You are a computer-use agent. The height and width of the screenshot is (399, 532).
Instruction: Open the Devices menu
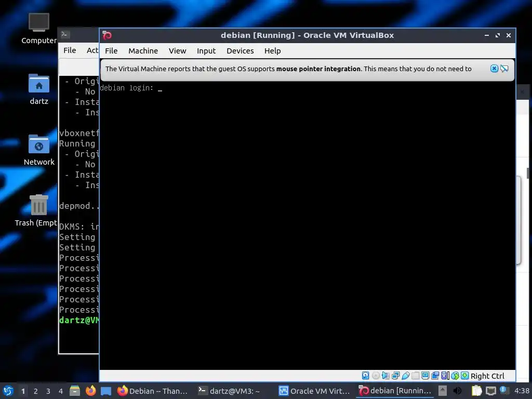click(240, 50)
